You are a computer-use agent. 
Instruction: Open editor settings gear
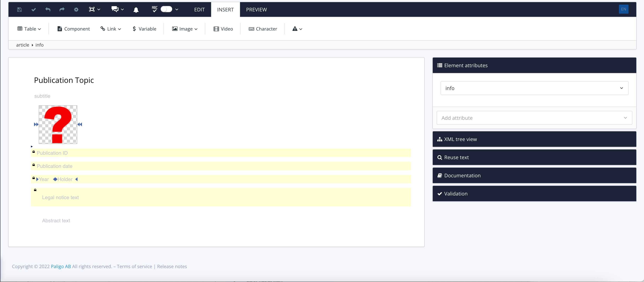pyautogui.click(x=76, y=9)
